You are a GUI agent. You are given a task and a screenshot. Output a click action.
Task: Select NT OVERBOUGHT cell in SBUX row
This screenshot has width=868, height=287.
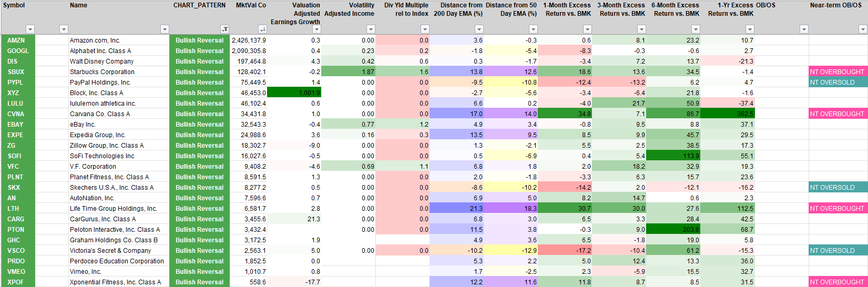838,72
